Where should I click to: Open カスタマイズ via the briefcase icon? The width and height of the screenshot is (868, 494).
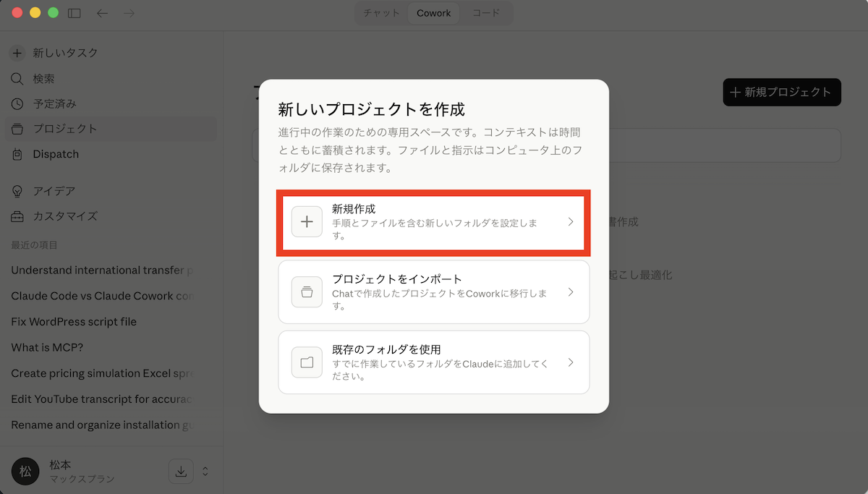click(17, 216)
